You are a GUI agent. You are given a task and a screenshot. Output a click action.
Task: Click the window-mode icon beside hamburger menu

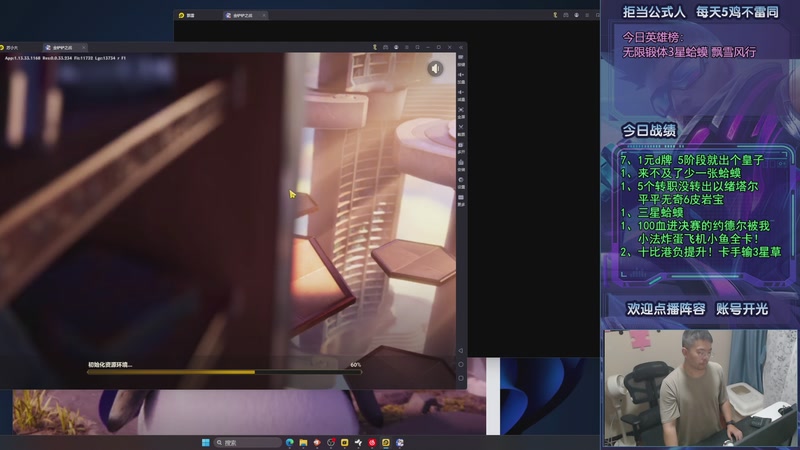tap(417, 47)
